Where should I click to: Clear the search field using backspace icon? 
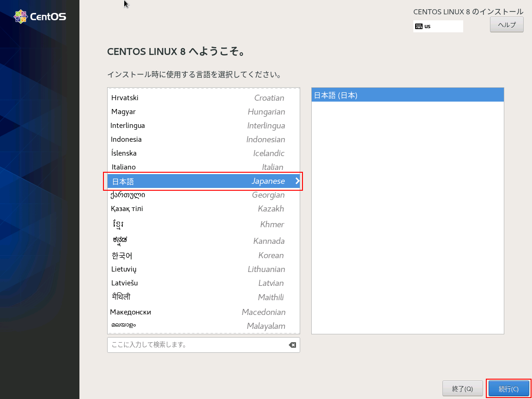(292, 345)
